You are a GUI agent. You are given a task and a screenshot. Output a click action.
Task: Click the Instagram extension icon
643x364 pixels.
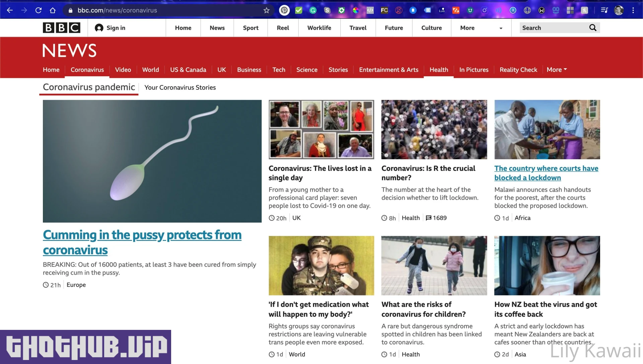(484, 10)
